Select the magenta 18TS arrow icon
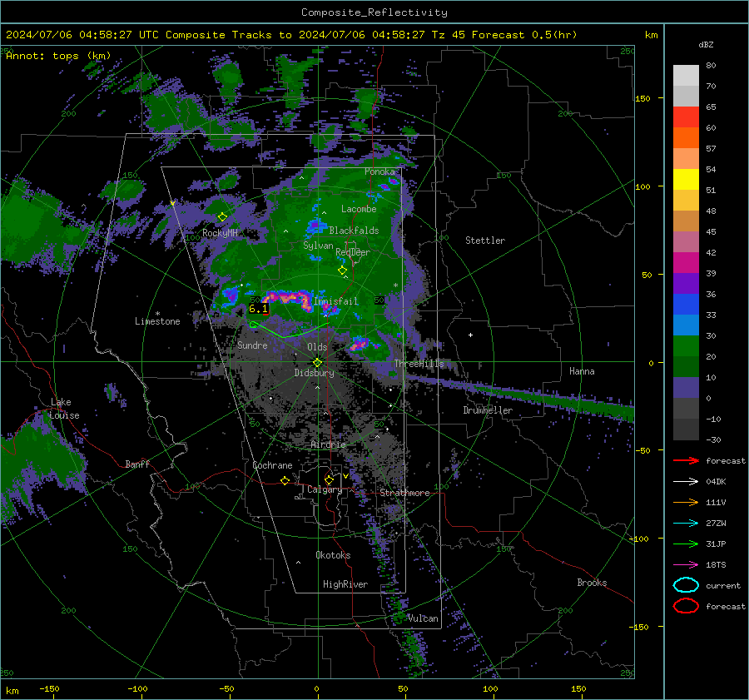The image size is (749, 700). tap(686, 565)
